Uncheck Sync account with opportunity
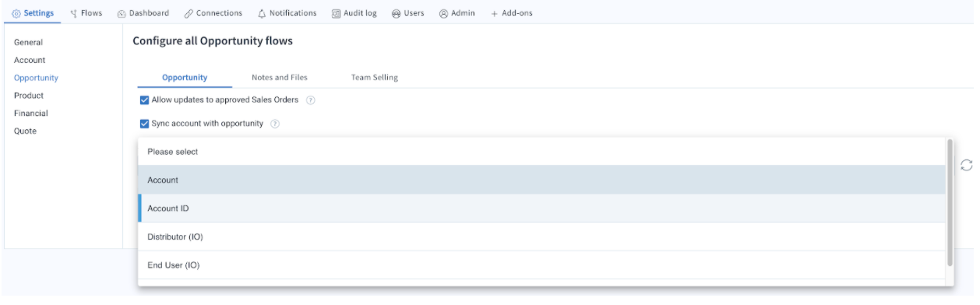Viewport: 980px width, 305px height. [x=144, y=124]
